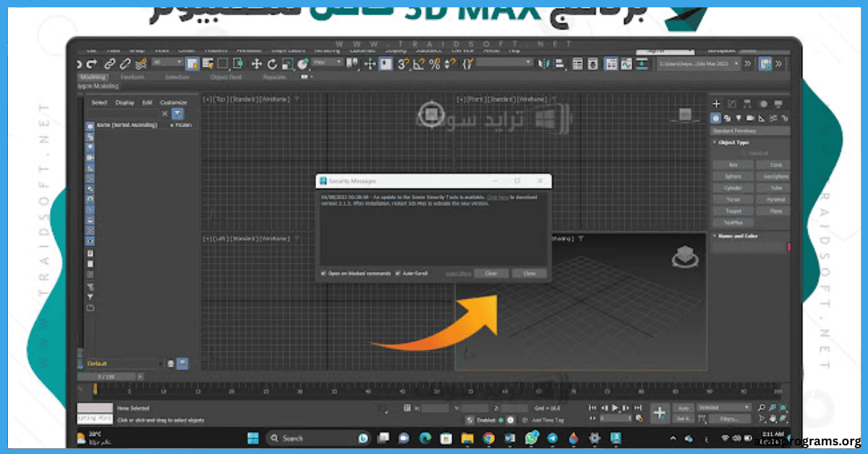Open the Customize menu in Scene Explorer
This screenshot has width=868, height=454.
(174, 103)
